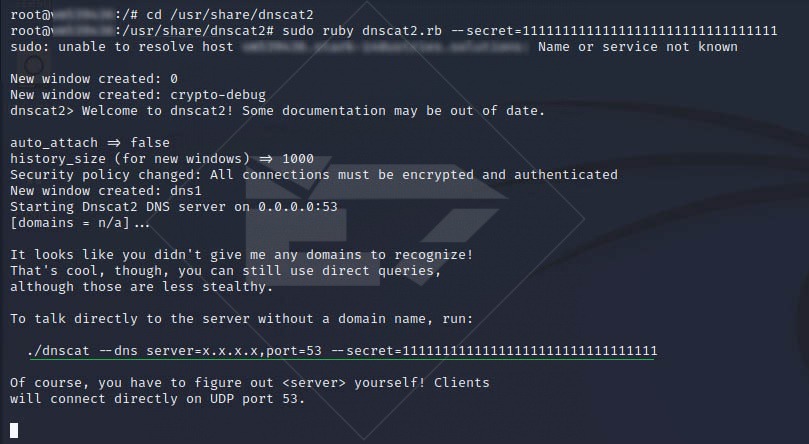Click 'Name or service not known' error

click(638, 46)
